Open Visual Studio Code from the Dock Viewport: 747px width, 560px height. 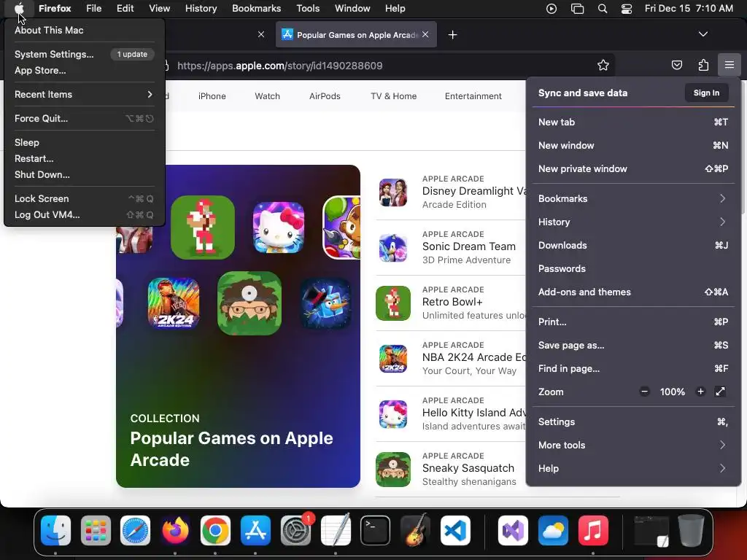(455, 530)
